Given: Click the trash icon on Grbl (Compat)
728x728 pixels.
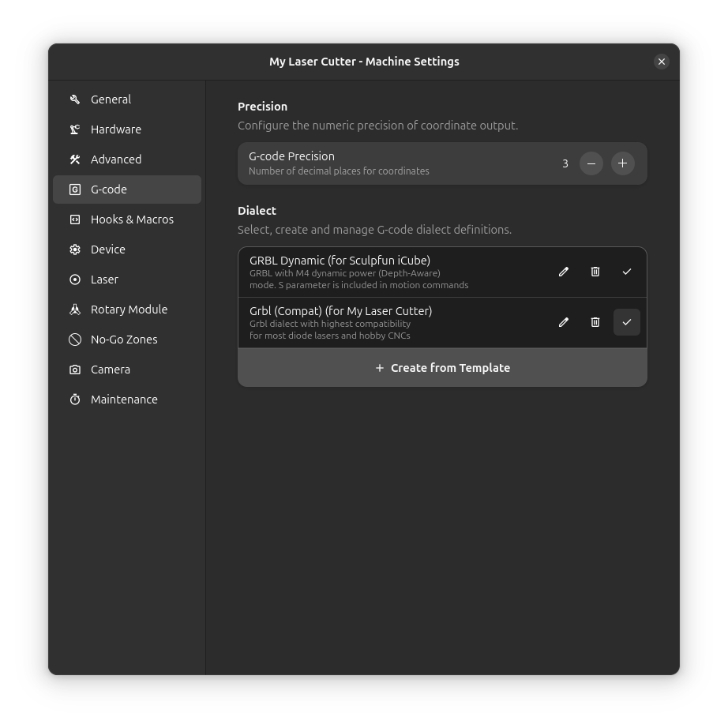Looking at the screenshot, I should coord(595,322).
